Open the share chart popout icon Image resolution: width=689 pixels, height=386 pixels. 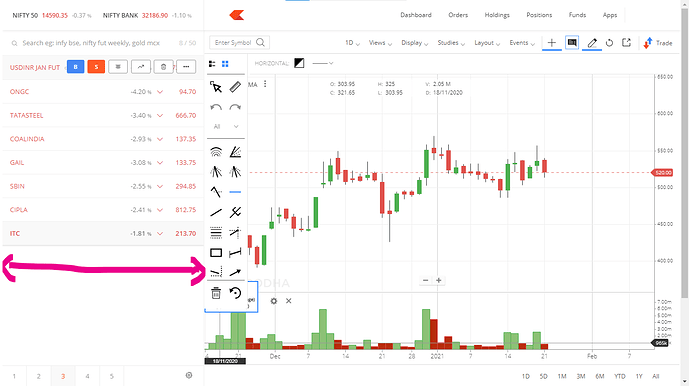626,43
